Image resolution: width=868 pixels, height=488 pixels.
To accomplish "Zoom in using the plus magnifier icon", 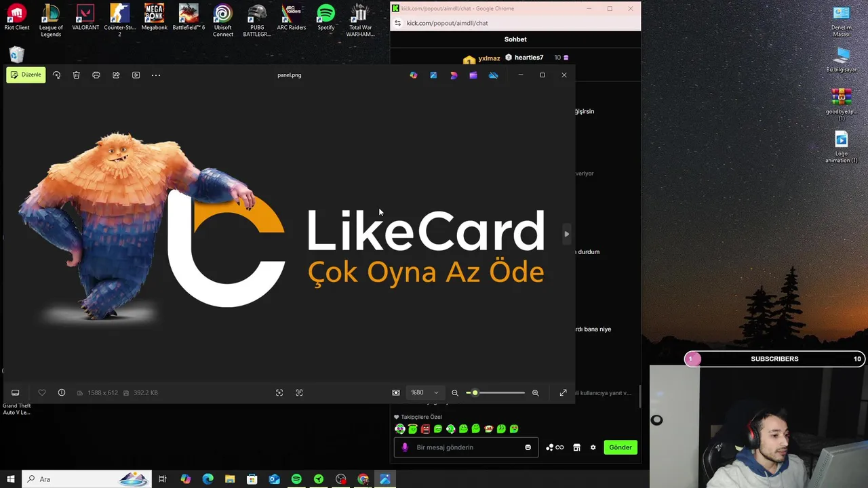I will [535, 392].
